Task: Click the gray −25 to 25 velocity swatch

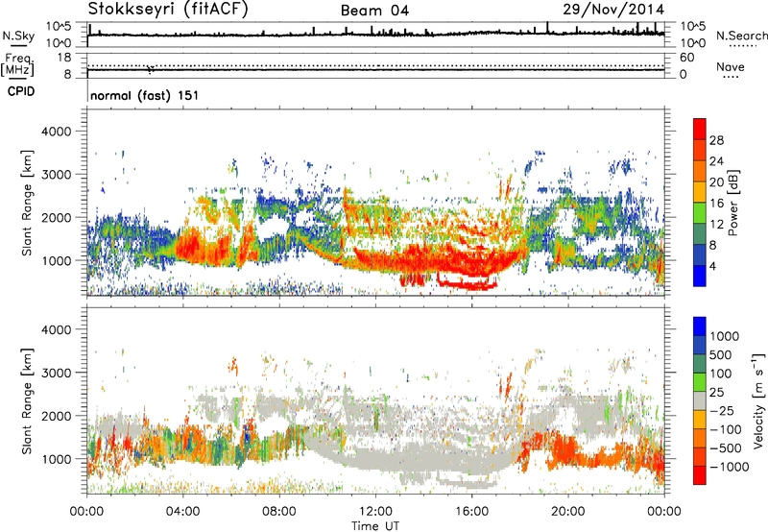Action: (700, 400)
